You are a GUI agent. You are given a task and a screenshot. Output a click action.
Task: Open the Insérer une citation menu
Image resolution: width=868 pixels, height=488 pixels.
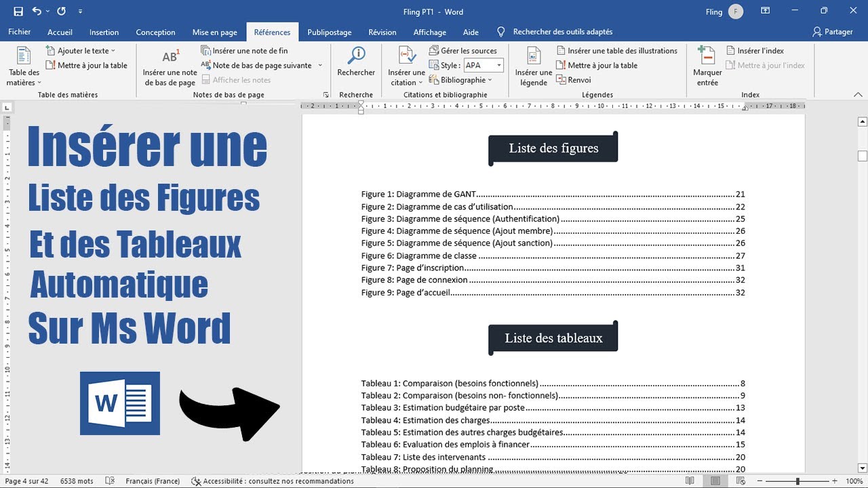click(407, 68)
